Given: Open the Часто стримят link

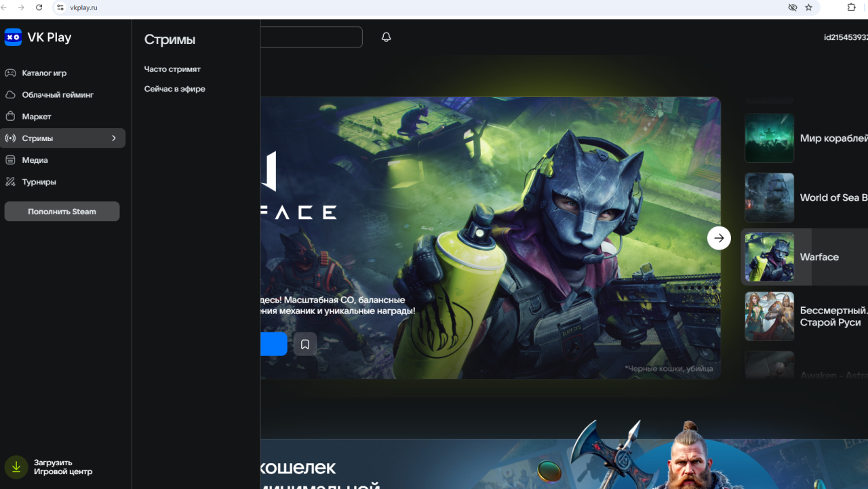Looking at the screenshot, I should coord(172,69).
